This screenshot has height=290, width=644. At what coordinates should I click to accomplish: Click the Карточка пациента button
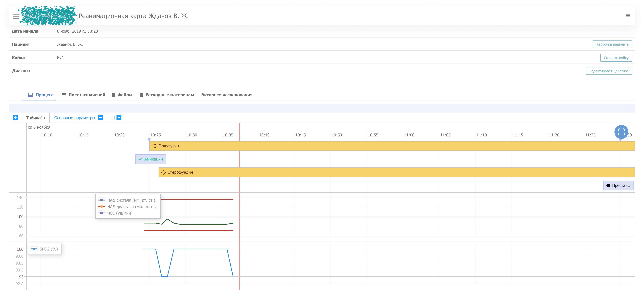pyautogui.click(x=612, y=44)
